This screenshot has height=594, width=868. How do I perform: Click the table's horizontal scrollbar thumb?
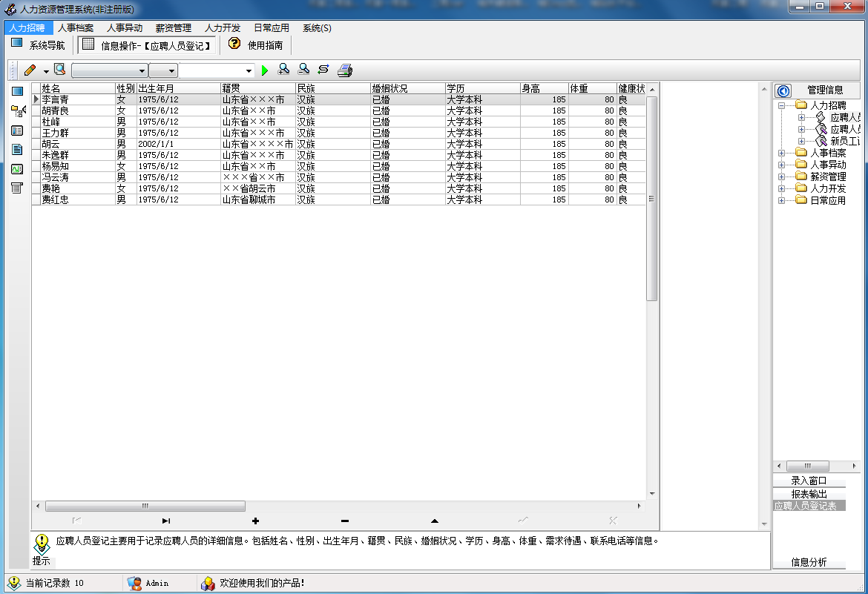tap(145, 506)
